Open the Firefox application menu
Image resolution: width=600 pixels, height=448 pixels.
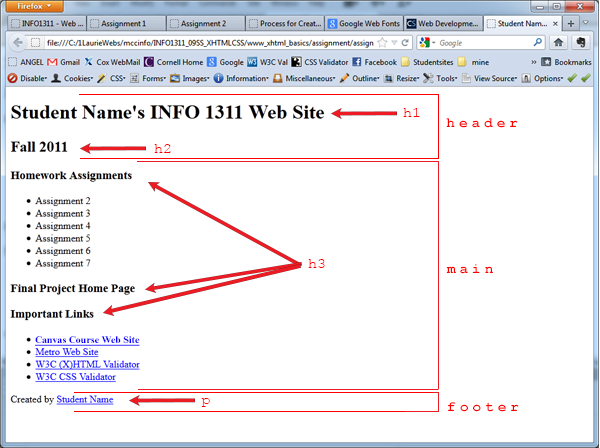coord(34,6)
